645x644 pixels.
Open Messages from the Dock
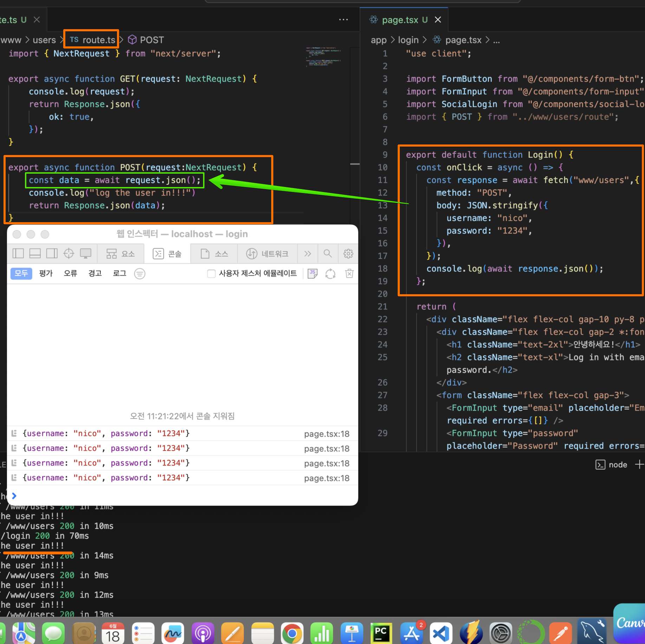[x=53, y=632]
